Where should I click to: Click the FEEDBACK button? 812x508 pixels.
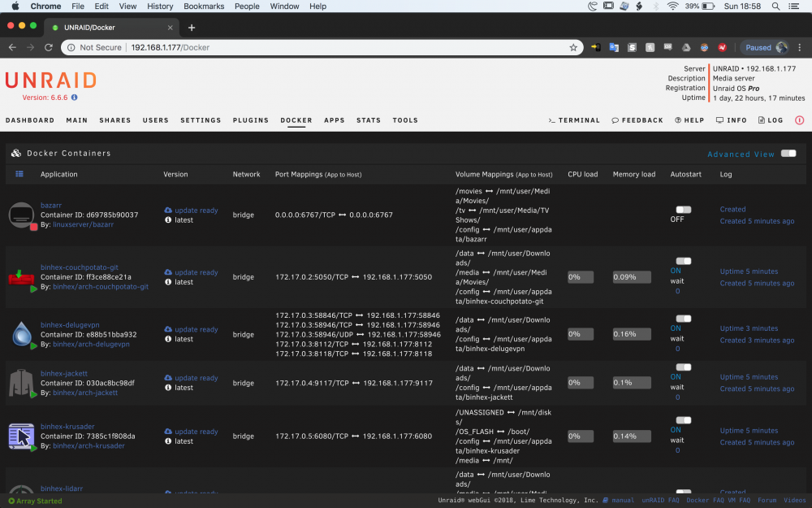click(637, 120)
